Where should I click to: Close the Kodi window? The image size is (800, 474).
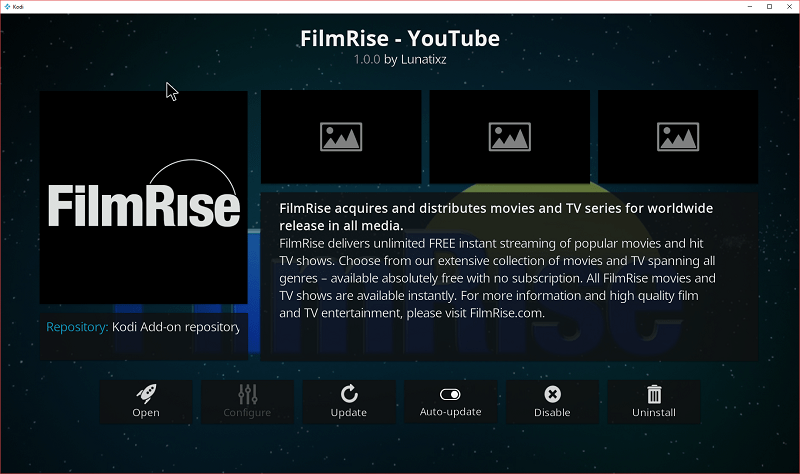coord(789,7)
